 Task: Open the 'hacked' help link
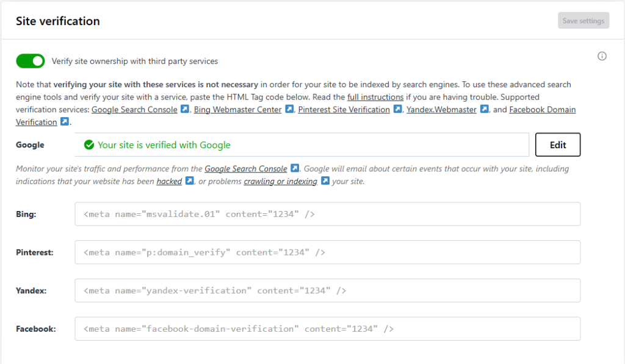click(x=169, y=181)
